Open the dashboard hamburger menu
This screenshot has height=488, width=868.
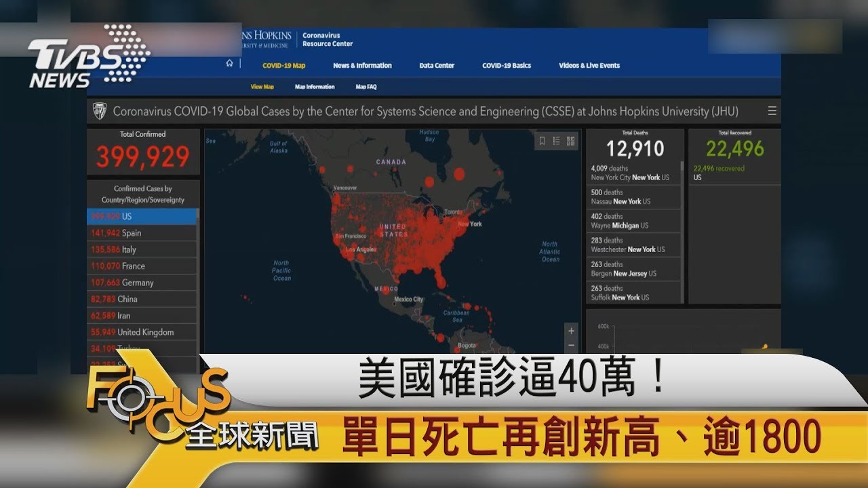point(772,111)
